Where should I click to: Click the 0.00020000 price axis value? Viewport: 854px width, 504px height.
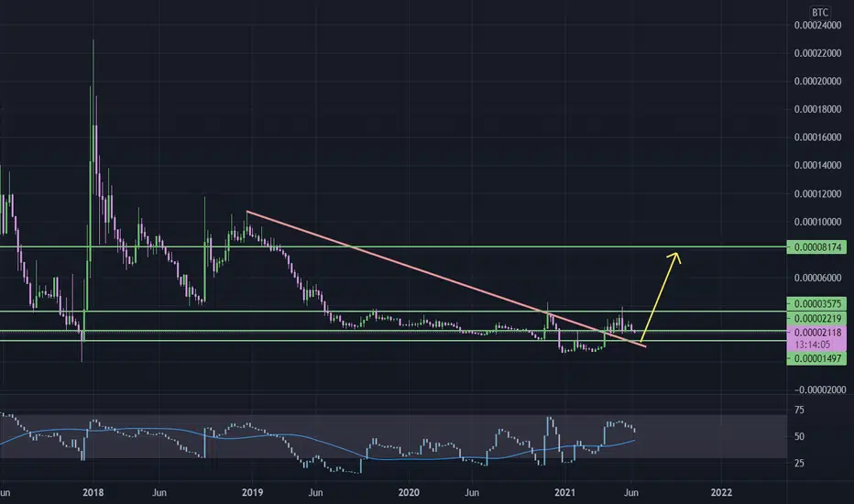click(817, 82)
